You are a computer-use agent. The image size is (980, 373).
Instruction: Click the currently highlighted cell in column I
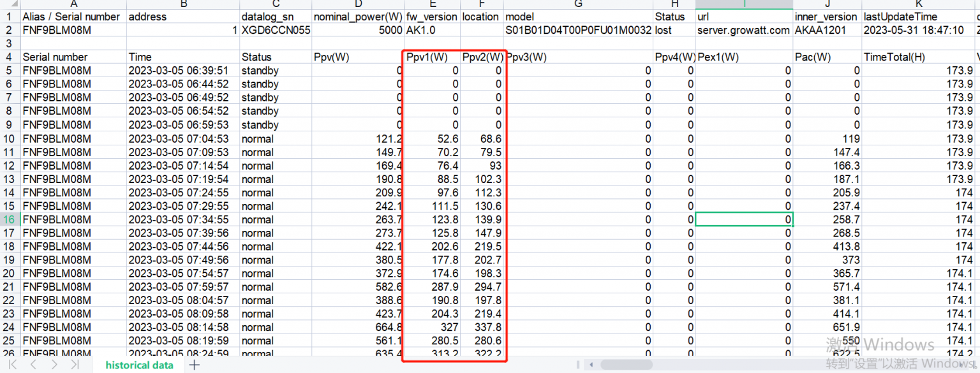(744, 219)
